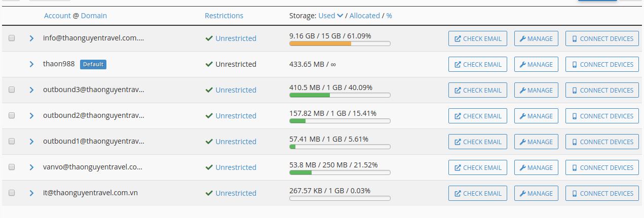Open Unrestricted link for outbound3 account
This screenshot has height=218, width=644.
[x=236, y=90]
